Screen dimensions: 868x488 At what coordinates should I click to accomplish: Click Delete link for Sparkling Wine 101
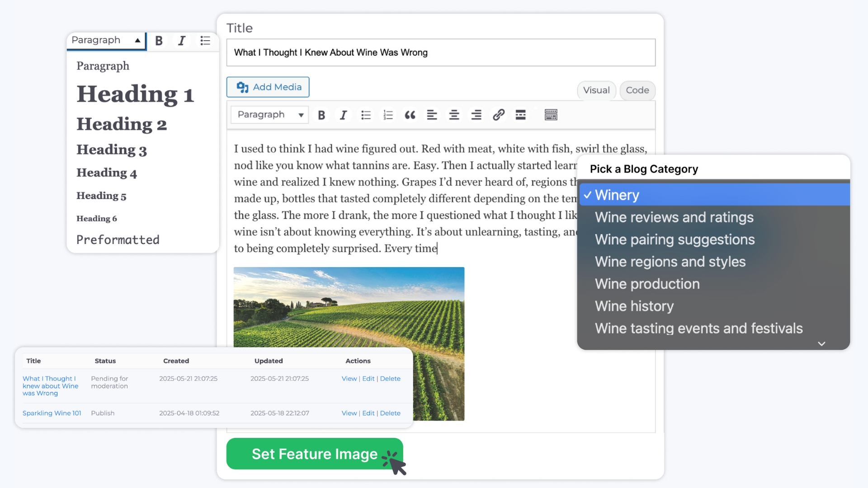coord(390,413)
